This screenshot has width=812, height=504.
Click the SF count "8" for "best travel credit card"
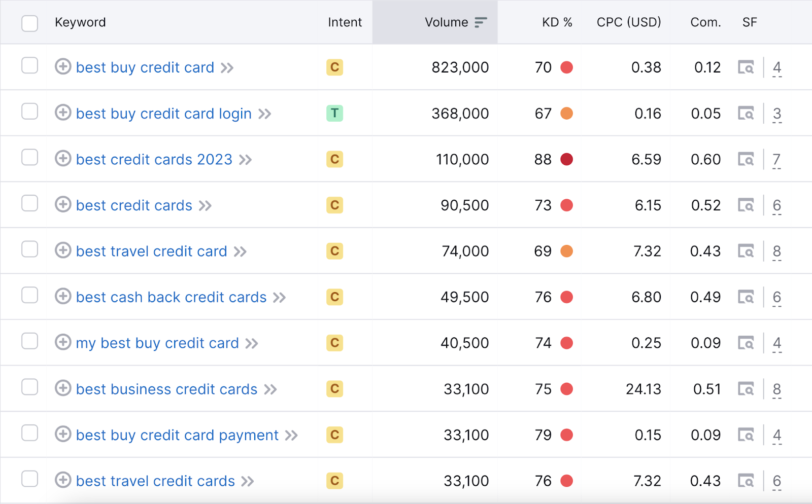[776, 250]
